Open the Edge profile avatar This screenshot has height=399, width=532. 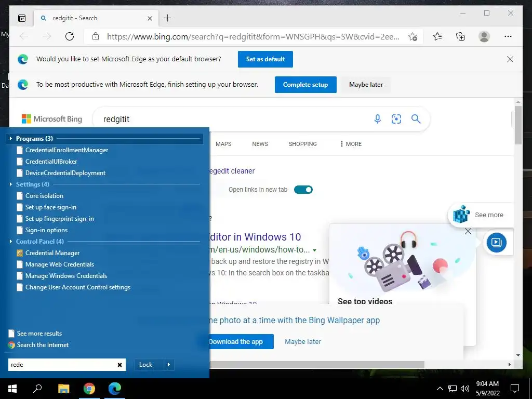pyautogui.click(x=484, y=36)
